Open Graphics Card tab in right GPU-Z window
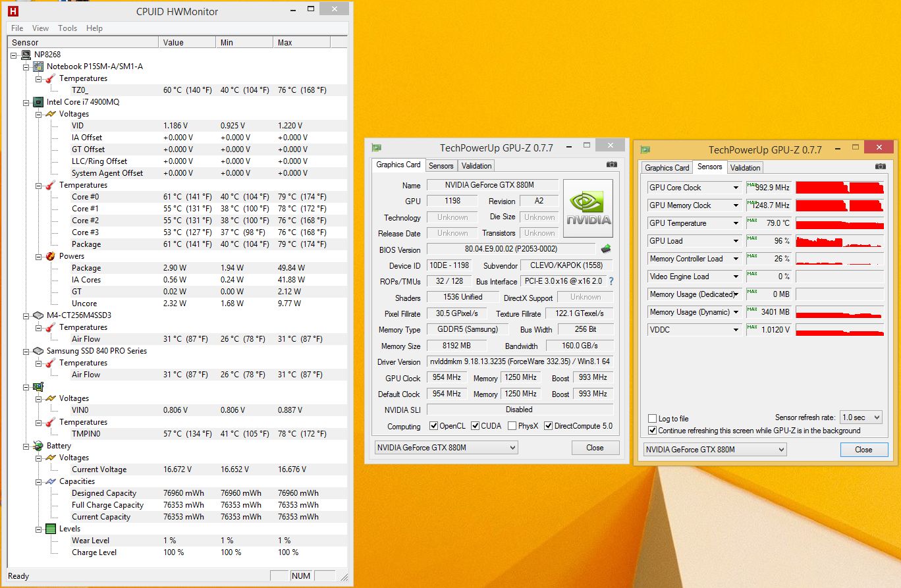Screen dimensions: 901x588 667,168
